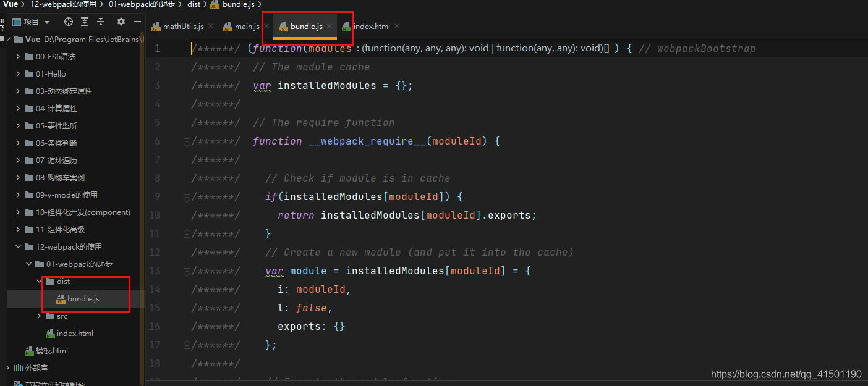Click the 10-组件化开发(component) folder name

coord(83,212)
